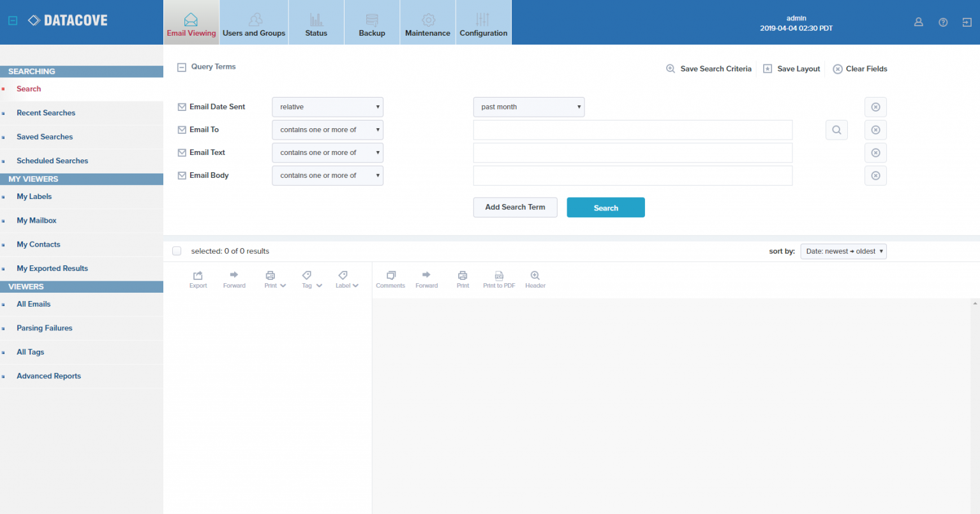The image size is (980, 514).
Task: Open Saved Searches in the sidebar
Action: click(x=44, y=136)
